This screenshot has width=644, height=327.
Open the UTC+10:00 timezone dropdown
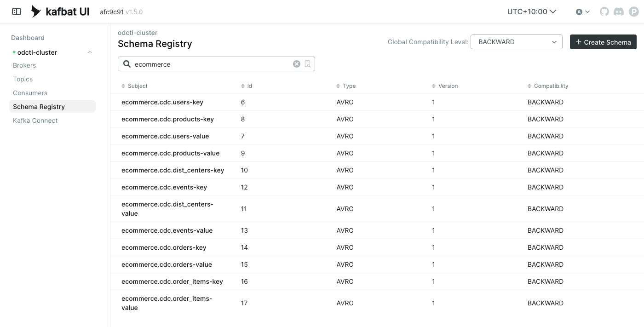[532, 11]
